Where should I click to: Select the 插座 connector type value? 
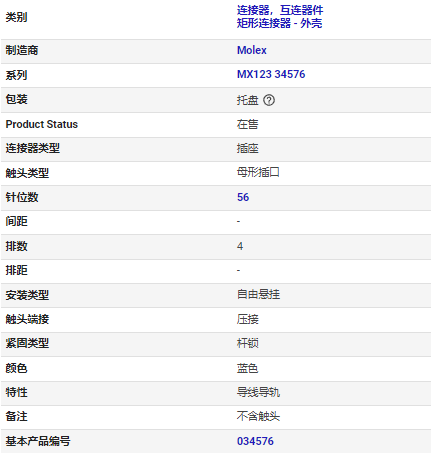248,148
